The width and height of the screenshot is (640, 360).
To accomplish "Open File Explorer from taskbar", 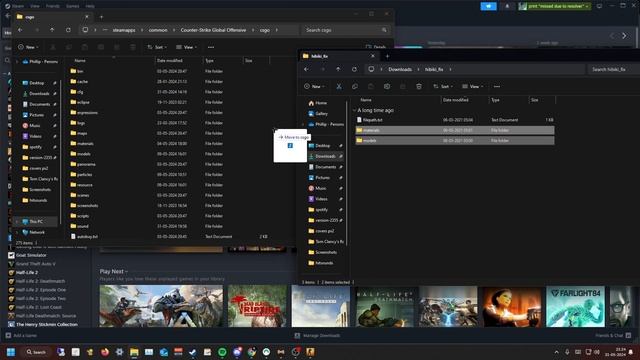I will pyautogui.click(x=134, y=352).
